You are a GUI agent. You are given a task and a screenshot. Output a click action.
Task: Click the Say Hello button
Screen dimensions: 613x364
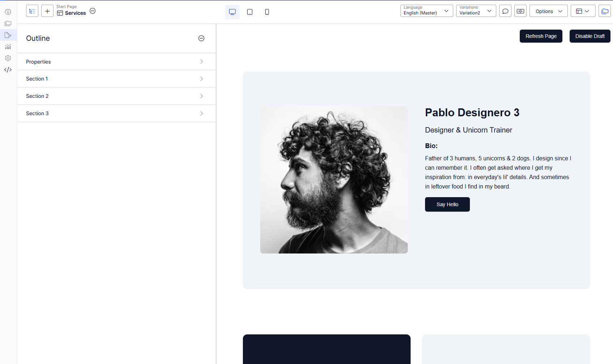(447, 204)
